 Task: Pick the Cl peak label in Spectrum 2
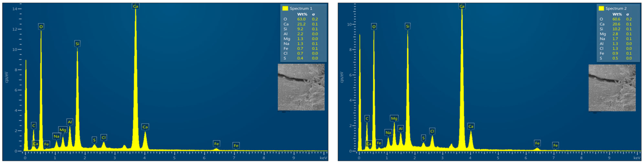(432, 131)
